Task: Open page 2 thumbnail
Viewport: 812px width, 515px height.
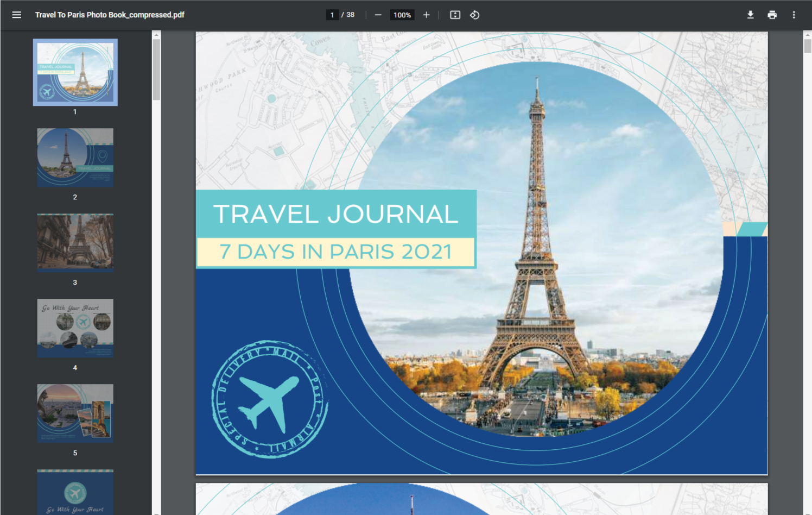Action: click(75, 158)
